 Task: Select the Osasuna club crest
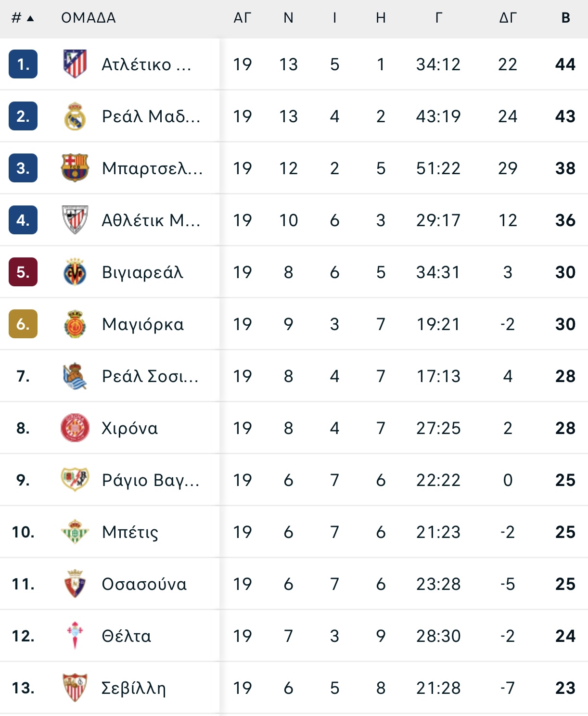pyautogui.click(x=75, y=584)
